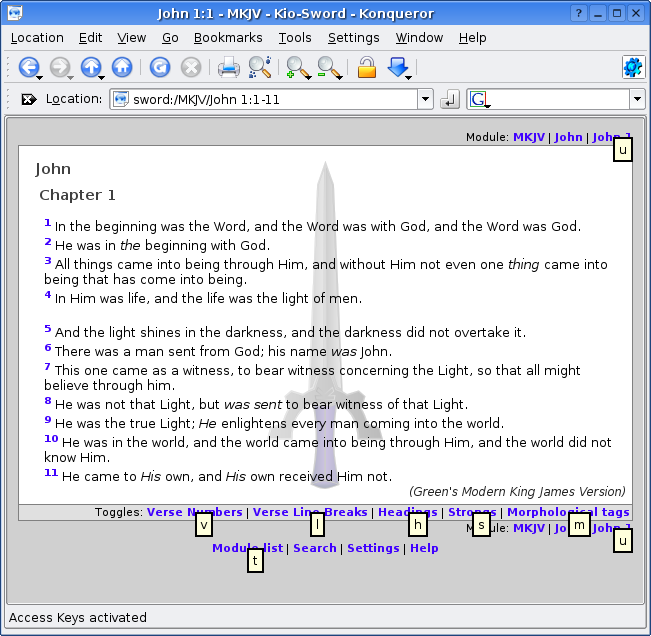This screenshot has width=651, height=636.
Task: Click the top MKJV module link
Action: [x=529, y=137]
